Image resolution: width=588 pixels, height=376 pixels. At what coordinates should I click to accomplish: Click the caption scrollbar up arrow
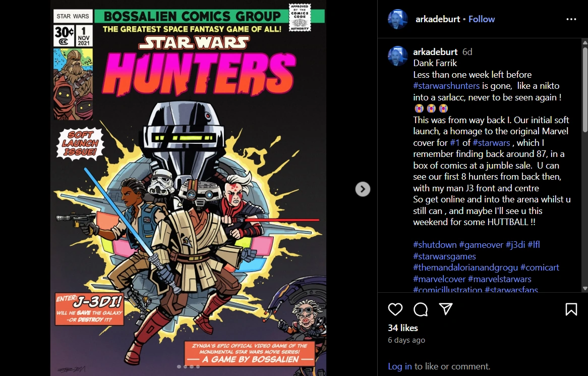(584, 42)
